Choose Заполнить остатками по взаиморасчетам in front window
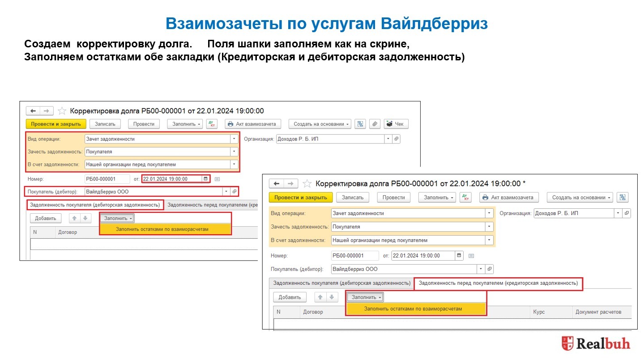The height and width of the screenshot is (359, 644). click(x=416, y=308)
